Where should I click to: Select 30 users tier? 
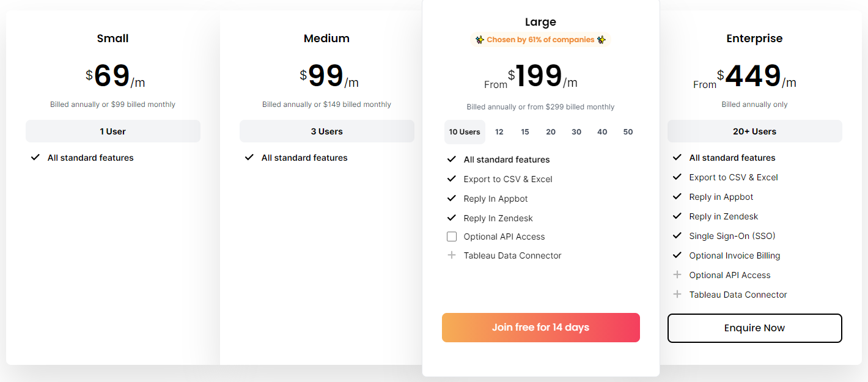pyautogui.click(x=576, y=132)
